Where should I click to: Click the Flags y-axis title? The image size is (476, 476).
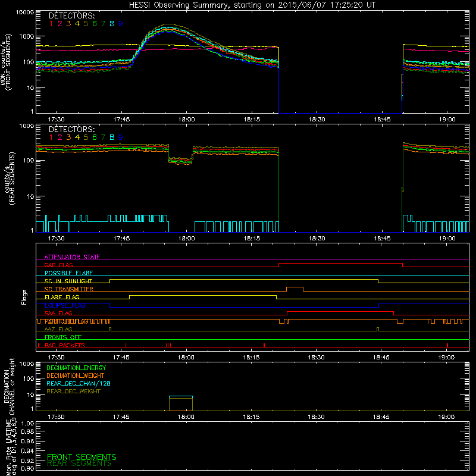coord(24,297)
